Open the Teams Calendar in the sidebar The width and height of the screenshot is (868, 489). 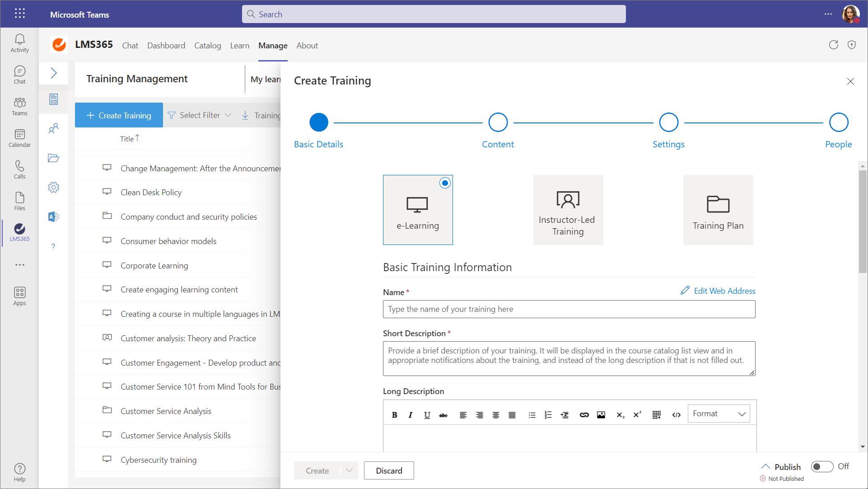pyautogui.click(x=19, y=138)
